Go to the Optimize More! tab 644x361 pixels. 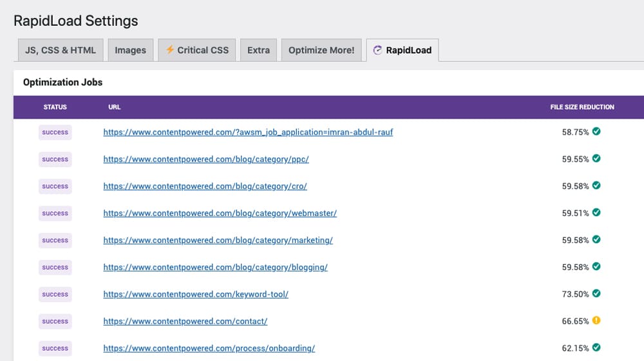(x=321, y=50)
